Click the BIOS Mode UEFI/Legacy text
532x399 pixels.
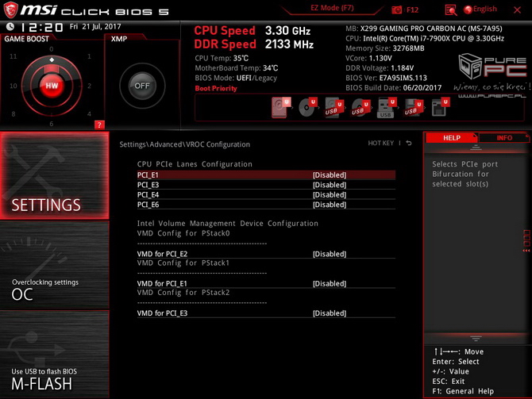click(236, 78)
